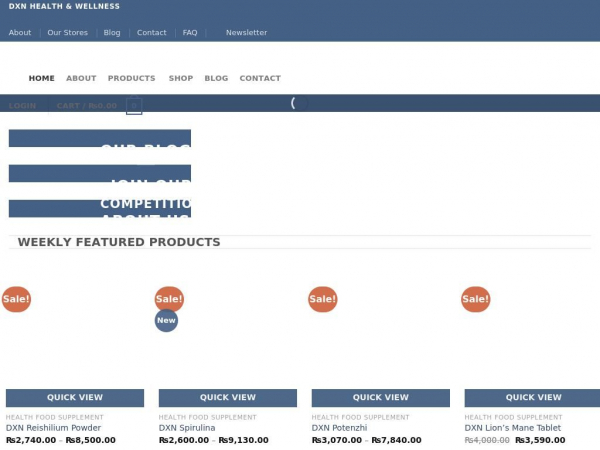Click DXN HEALTH & WELLNESS site title
Viewport: 600px width, 450px height.
point(64,6)
